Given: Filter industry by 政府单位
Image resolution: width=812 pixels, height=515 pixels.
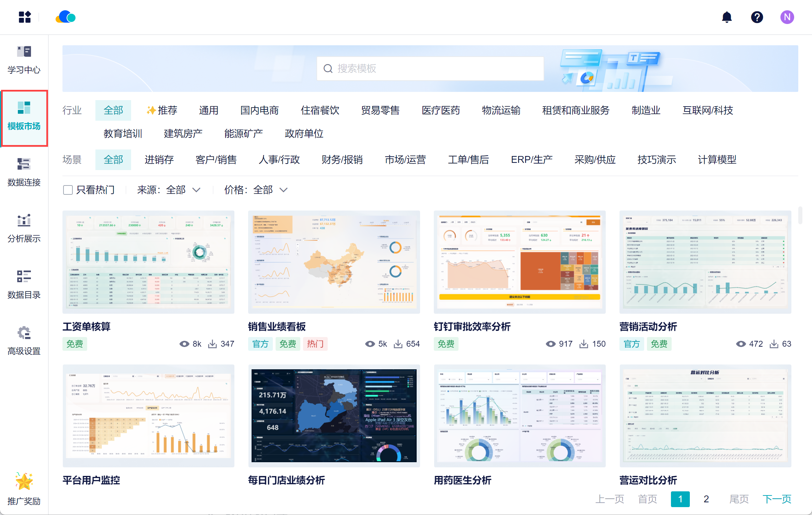Looking at the screenshot, I should point(304,134).
